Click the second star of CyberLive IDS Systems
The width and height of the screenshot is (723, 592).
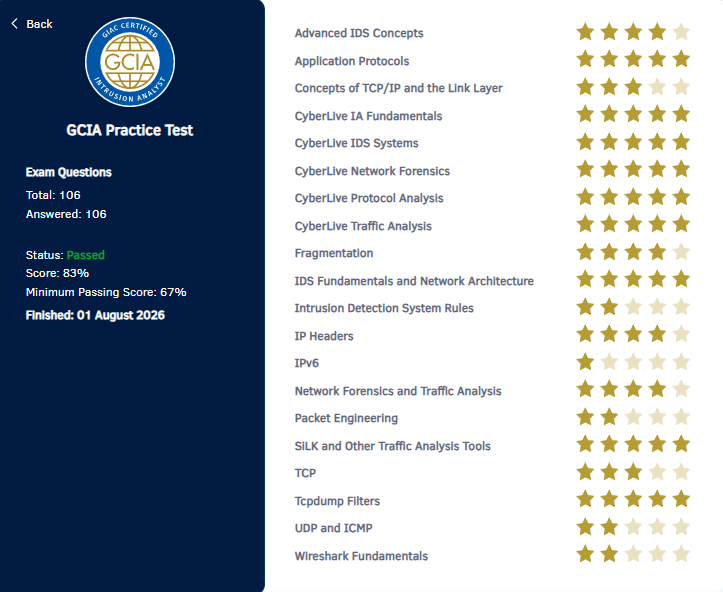(x=610, y=142)
